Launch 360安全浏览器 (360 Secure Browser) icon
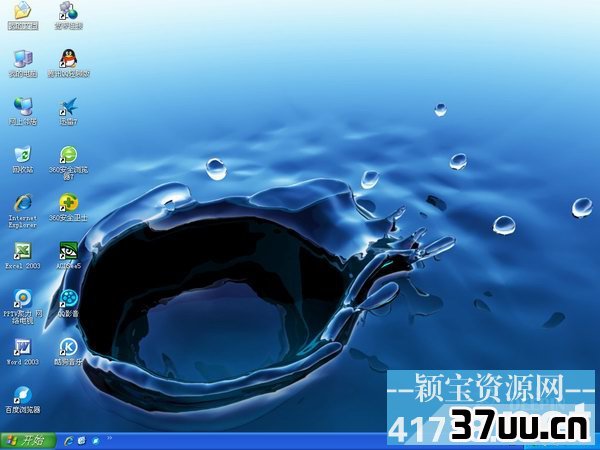The height and width of the screenshot is (450, 600). (68, 154)
